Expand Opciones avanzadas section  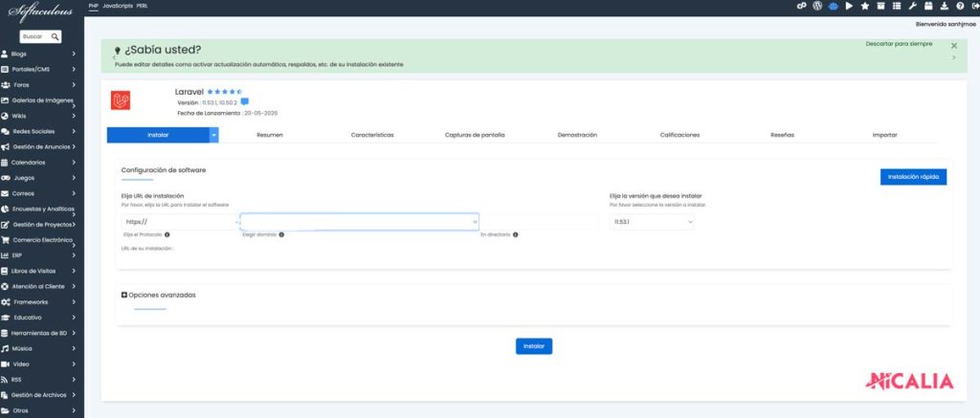click(158, 295)
